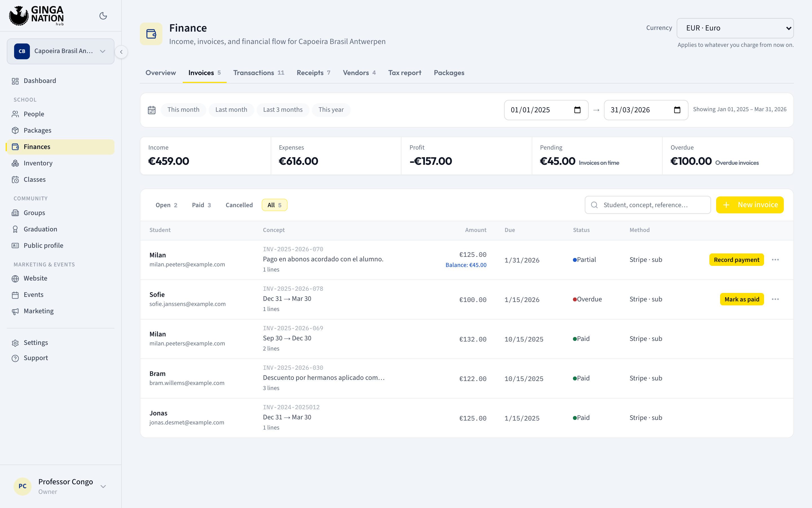Open the Tax report tab
The height and width of the screenshot is (508, 812).
click(x=405, y=73)
